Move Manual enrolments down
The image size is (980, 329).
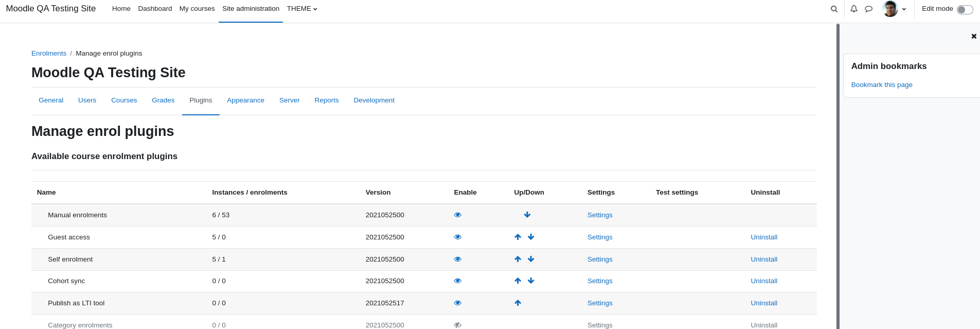tap(527, 215)
